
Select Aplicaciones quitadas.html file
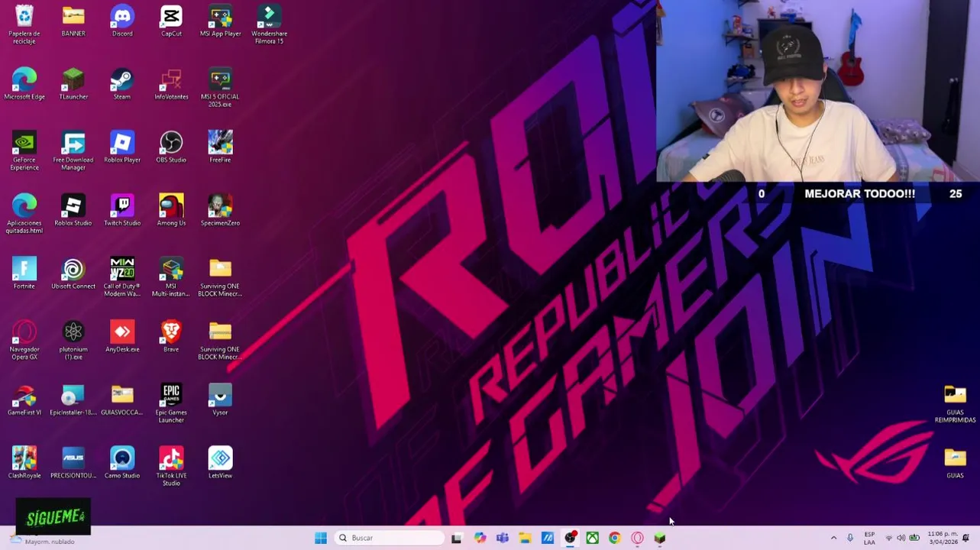(x=24, y=214)
